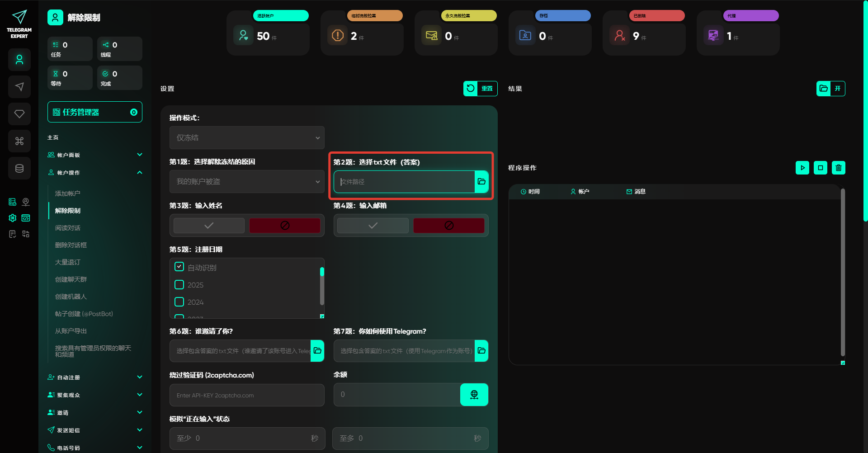Screen dimensions: 868x453
Task: Open 大量退订 in the sidebar menu
Action: click(x=68, y=262)
